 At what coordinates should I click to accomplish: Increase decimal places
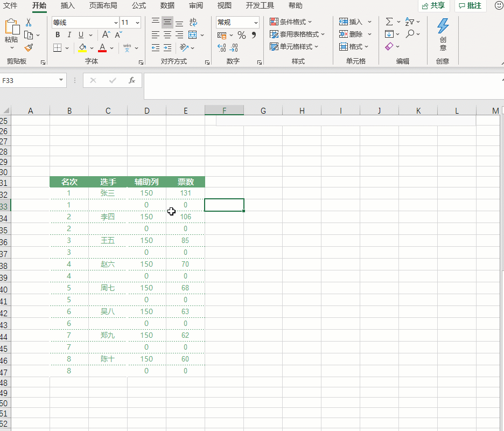click(x=222, y=48)
